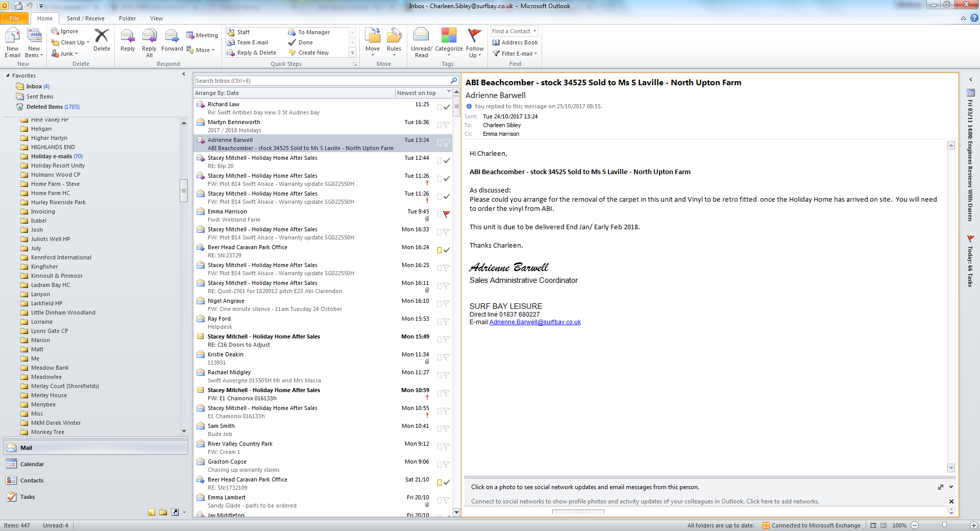Toggle the red flag on Emma Harrison email
This screenshot has height=531, width=980.
pyautogui.click(x=447, y=214)
